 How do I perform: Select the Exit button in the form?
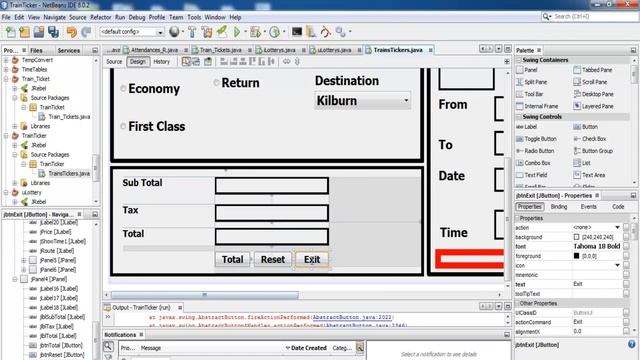[x=312, y=260]
